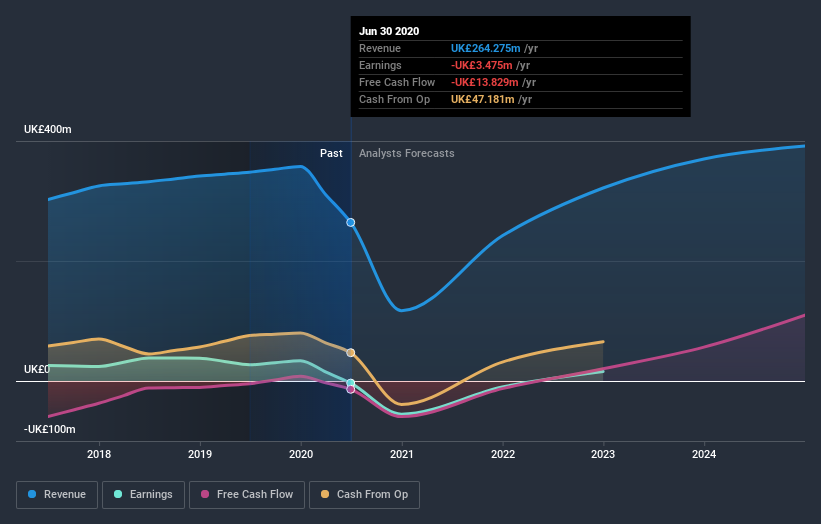Click the 'Analysts Forecasts' label

tap(407, 153)
